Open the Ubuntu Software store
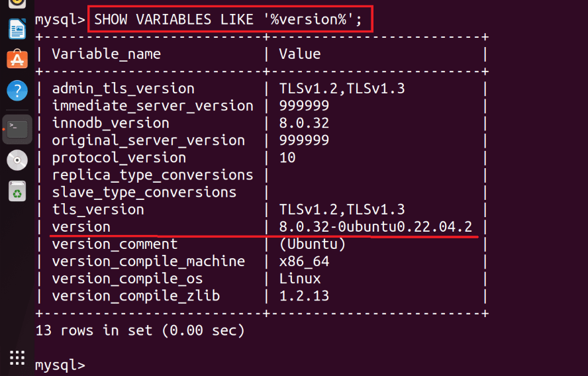This screenshot has width=588, height=376. point(17,60)
